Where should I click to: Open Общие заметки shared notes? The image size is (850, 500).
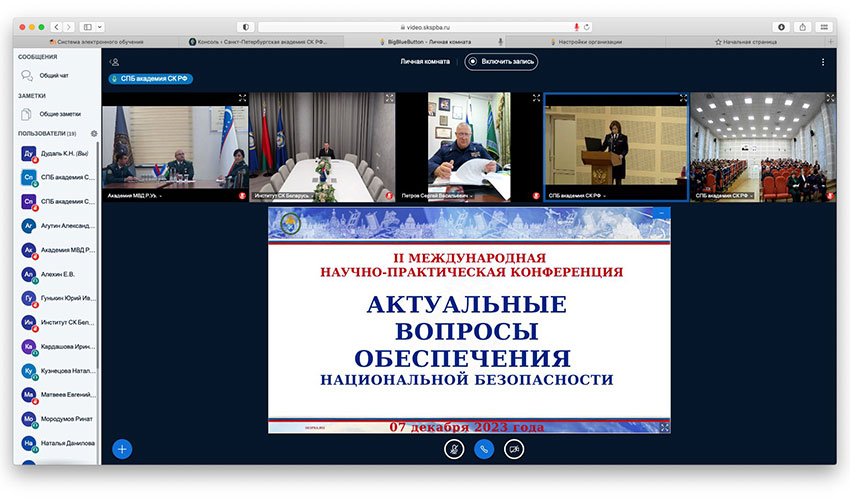coord(58,114)
